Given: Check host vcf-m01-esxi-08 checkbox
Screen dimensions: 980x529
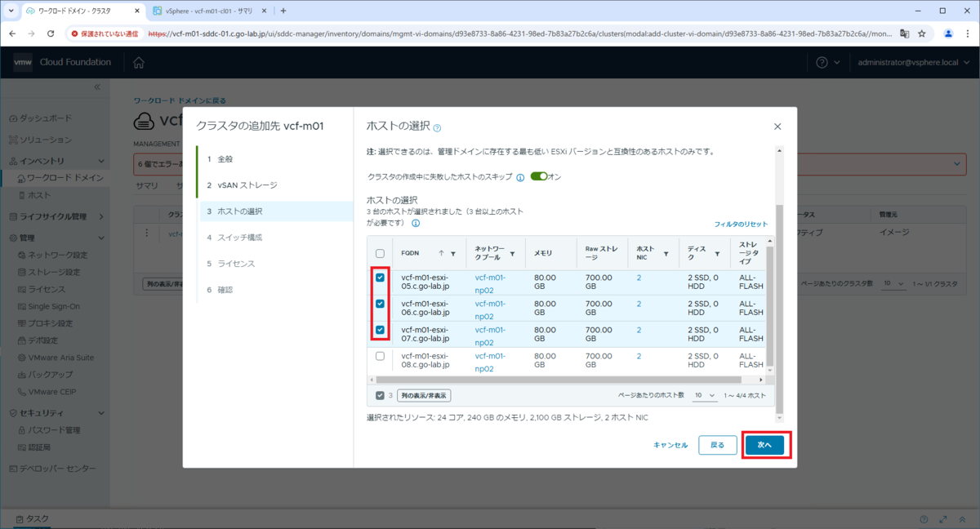Looking at the screenshot, I should (x=380, y=356).
